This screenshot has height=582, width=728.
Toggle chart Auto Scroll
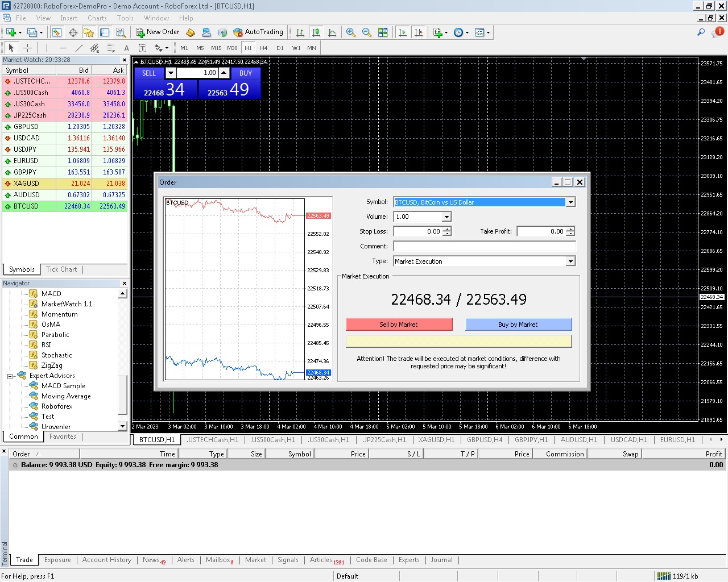(x=403, y=32)
